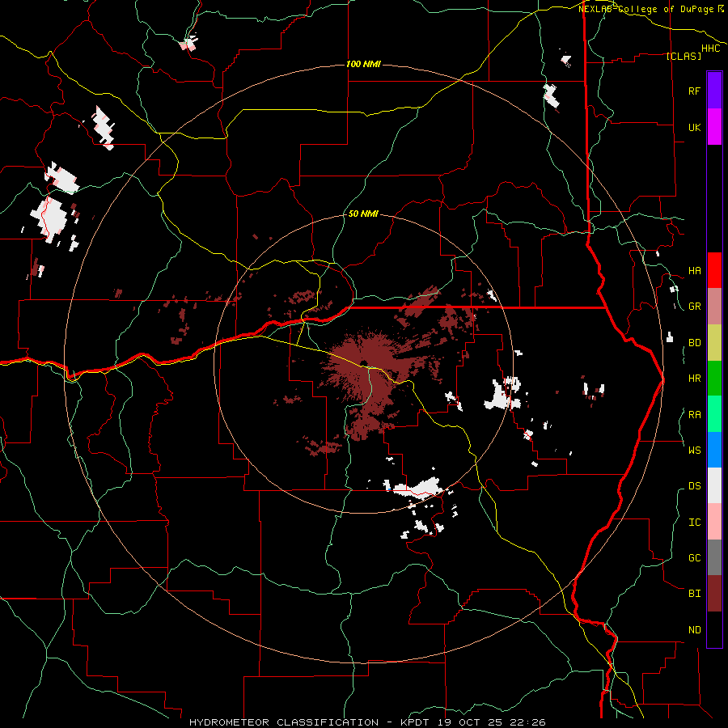This screenshot has height=728, width=728.
Task: Click the RA legend label
Action: pyautogui.click(x=694, y=415)
